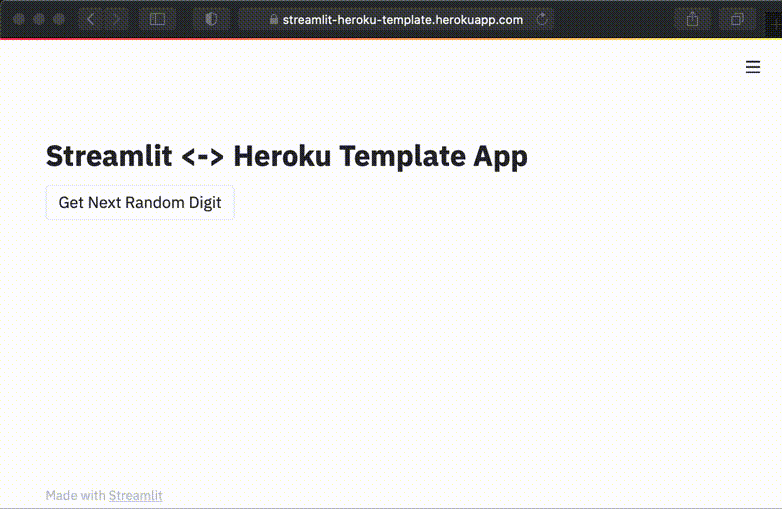Click the lock icon in address bar
782x509 pixels.
click(x=274, y=20)
